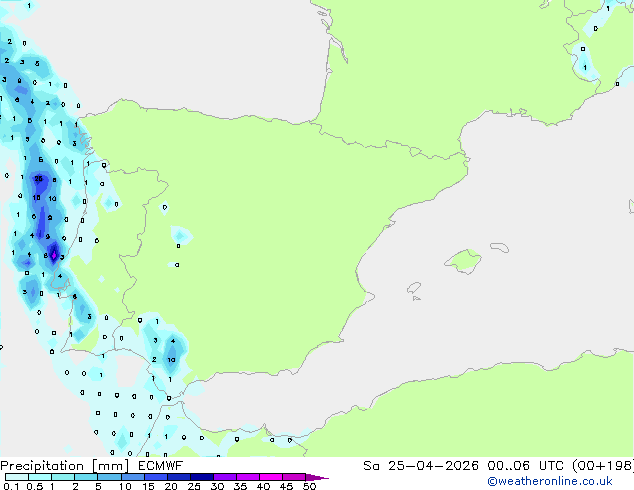Click the weatheronline.co.uk copyright link
Screen dimensions: 634x490
tap(550, 481)
